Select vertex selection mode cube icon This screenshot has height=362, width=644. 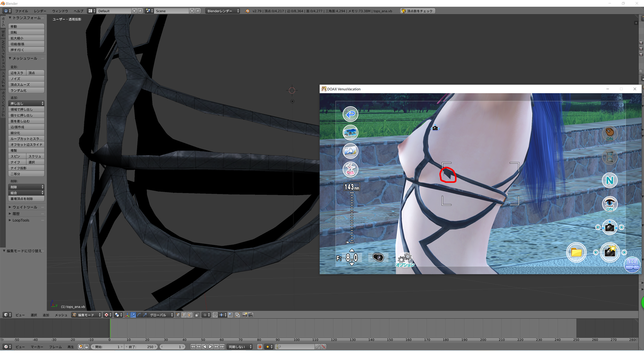[178, 315]
